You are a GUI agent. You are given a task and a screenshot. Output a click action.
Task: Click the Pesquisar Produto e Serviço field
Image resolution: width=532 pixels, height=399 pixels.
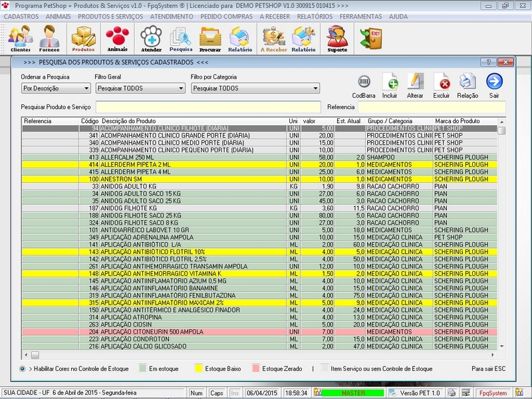tap(209, 107)
